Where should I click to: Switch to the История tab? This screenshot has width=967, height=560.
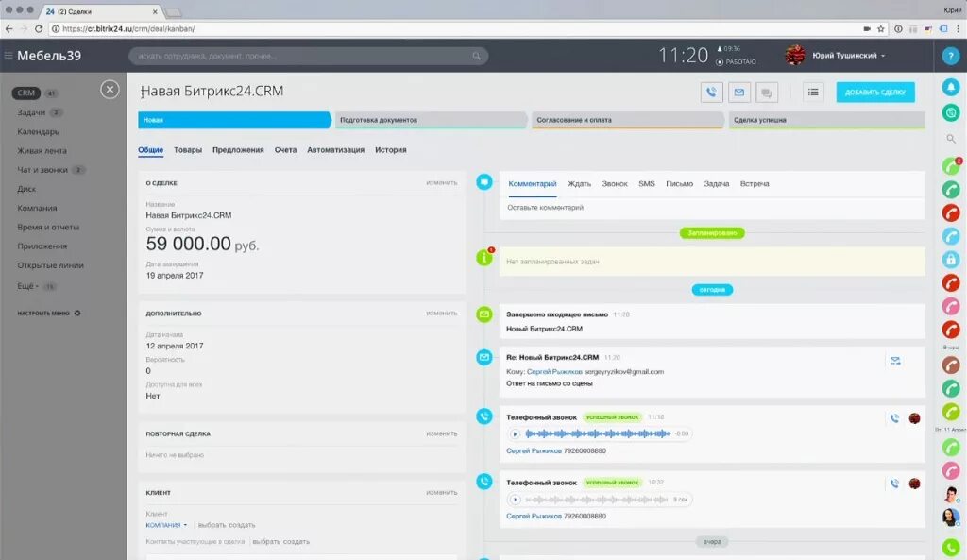coord(390,150)
